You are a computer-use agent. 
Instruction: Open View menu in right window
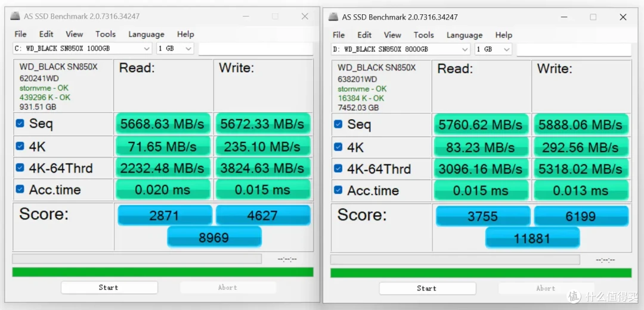pyautogui.click(x=392, y=35)
